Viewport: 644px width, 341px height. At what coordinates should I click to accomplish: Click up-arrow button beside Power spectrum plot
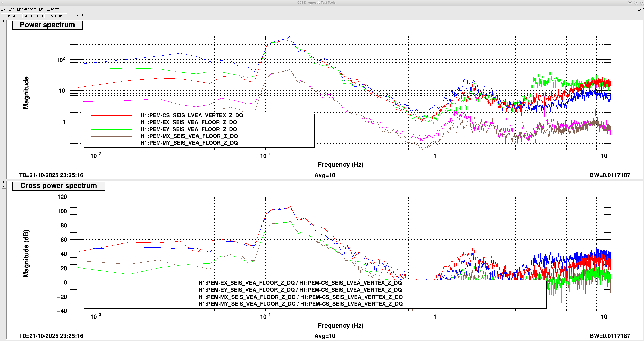point(4,26)
